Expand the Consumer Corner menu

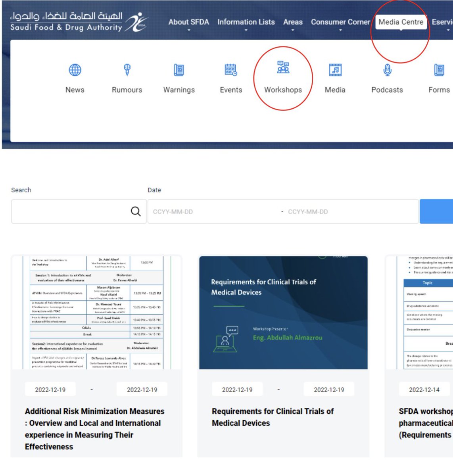[x=340, y=22]
